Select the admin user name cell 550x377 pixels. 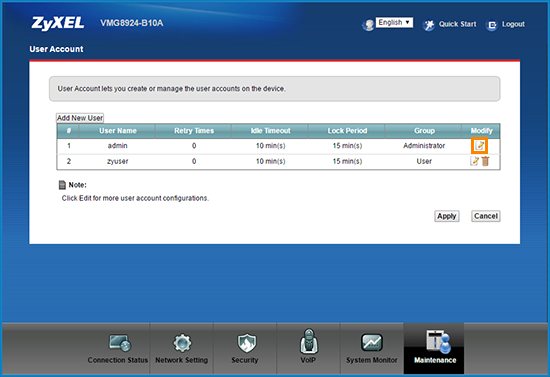click(x=118, y=146)
